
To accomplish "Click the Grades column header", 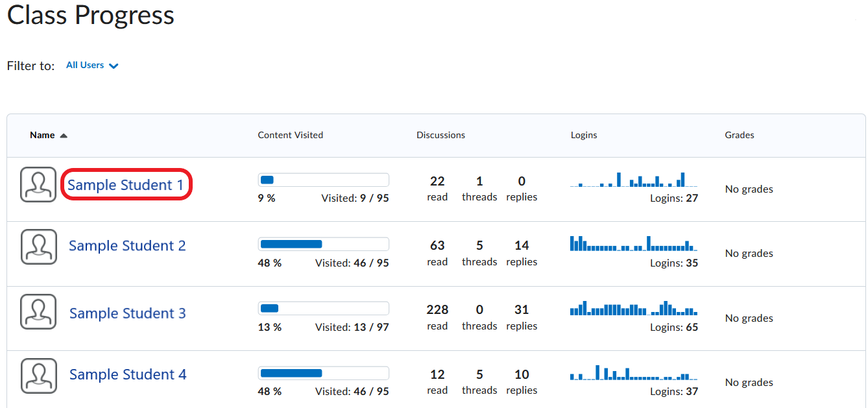I will coord(739,135).
